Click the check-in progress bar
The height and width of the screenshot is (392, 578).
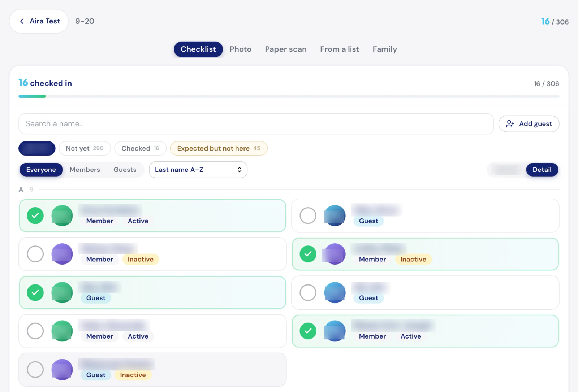pyautogui.click(x=289, y=96)
